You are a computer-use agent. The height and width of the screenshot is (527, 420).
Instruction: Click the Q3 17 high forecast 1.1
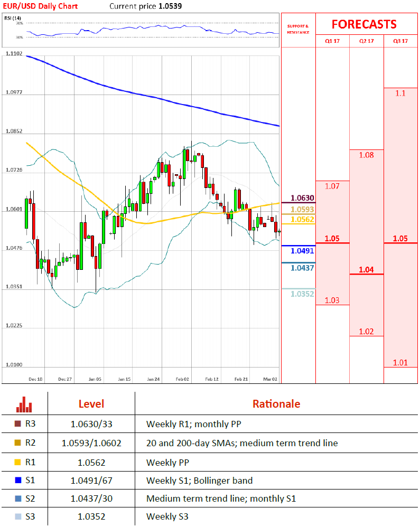(x=400, y=93)
